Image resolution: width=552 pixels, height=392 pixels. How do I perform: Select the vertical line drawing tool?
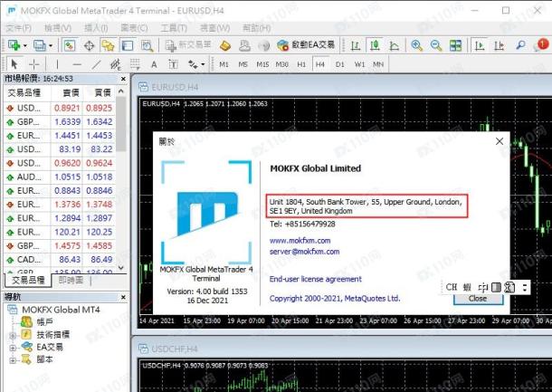pyautogui.click(x=57, y=64)
